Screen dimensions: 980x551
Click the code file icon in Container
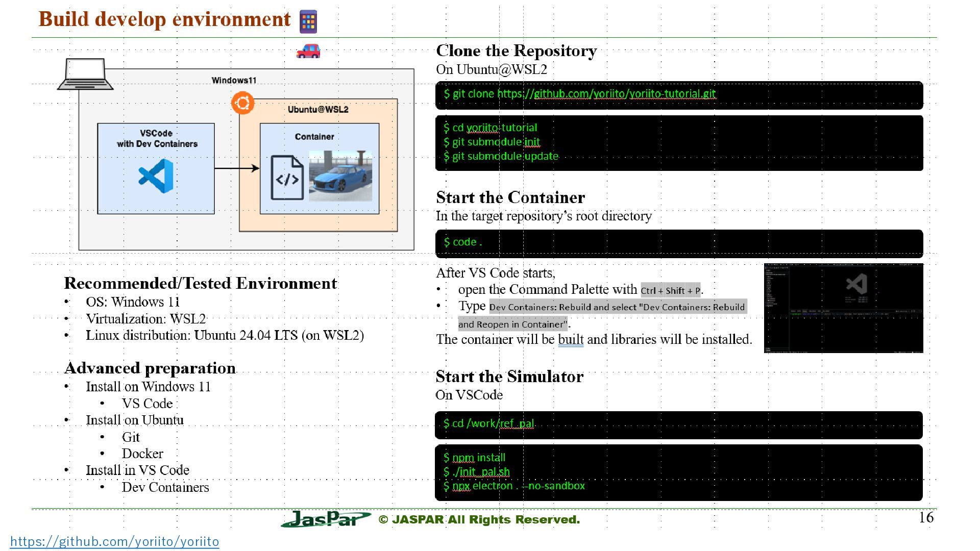click(x=287, y=178)
